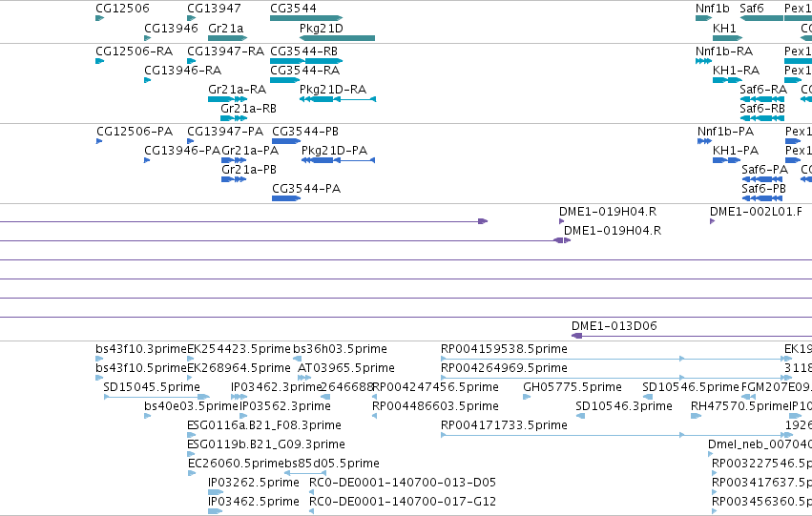Open the CG3544-RB transcript glyph
812x516 pixels.
(306, 61)
